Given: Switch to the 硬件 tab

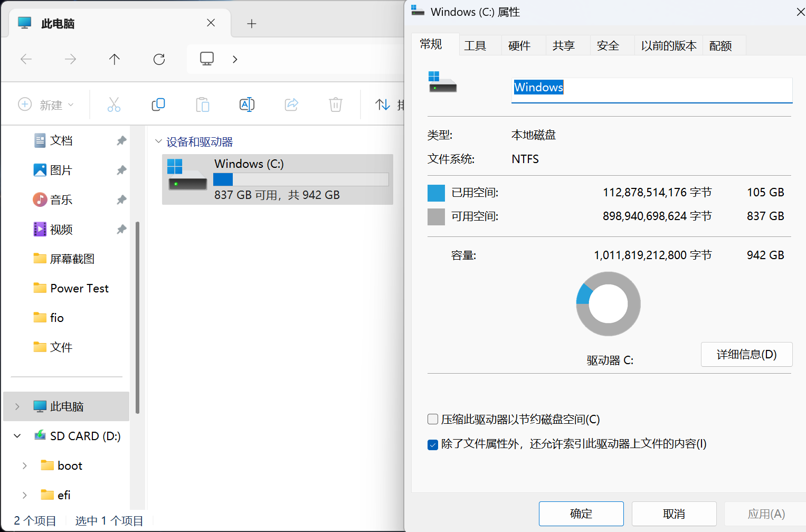Looking at the screenshot, I should pyautogui.click(x=520, y=45).
